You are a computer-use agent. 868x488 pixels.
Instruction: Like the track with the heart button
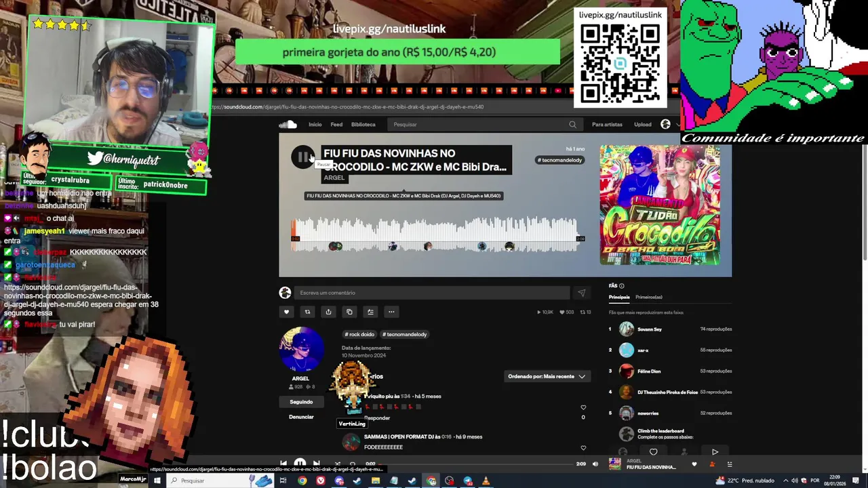[286, 312]
